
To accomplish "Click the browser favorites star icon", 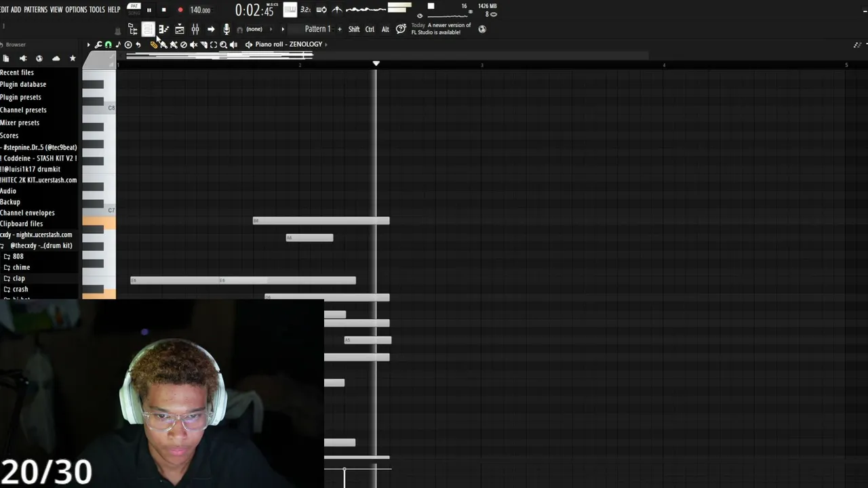I will pyautogui.click(x=73, y=59).
